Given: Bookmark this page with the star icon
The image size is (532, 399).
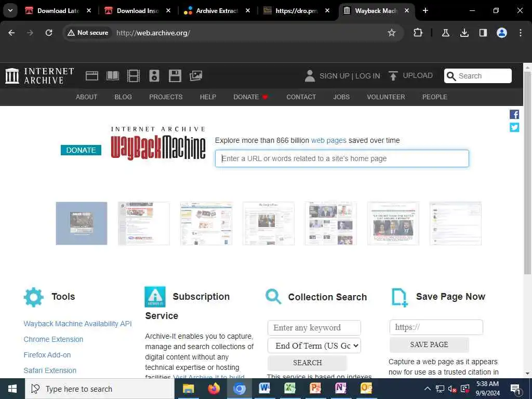Looking at the screenshot, I should [392, 33].
